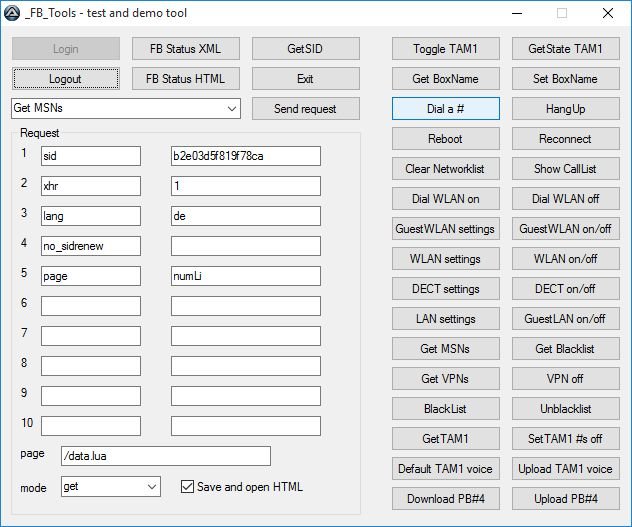Viewport: 632px width, 527px height.
Task: Click the xhr name field
Action: 91,186
